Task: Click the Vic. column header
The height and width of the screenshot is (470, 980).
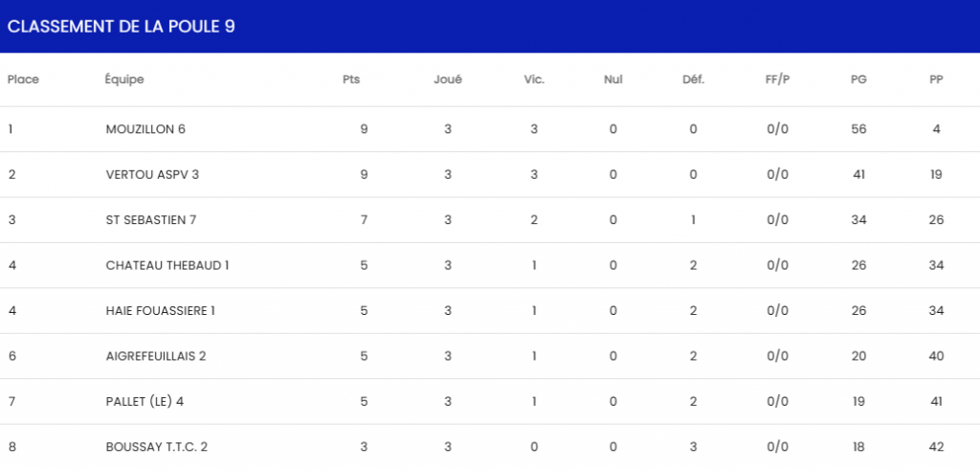Action: [534, 79]
